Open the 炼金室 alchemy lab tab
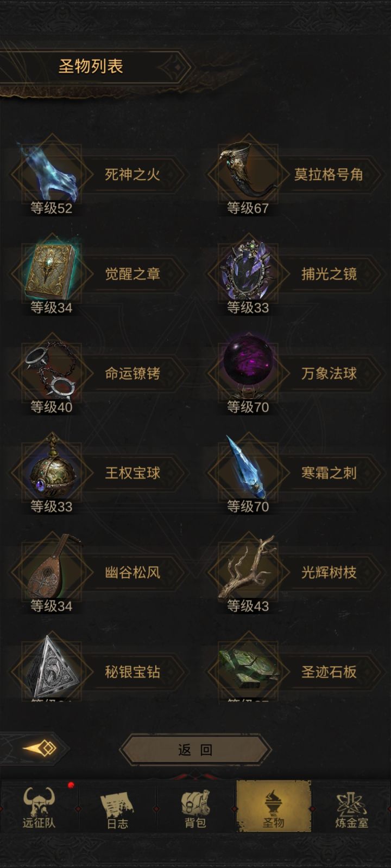This screenshot has height=868, width=391. [351, 808]
